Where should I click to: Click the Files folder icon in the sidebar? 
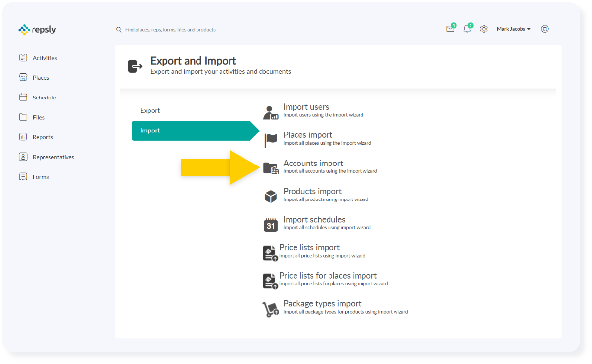click(x=23, y=117)
